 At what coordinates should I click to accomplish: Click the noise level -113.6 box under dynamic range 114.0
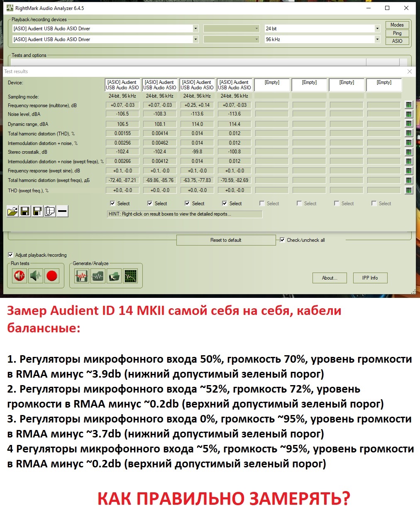197,114
